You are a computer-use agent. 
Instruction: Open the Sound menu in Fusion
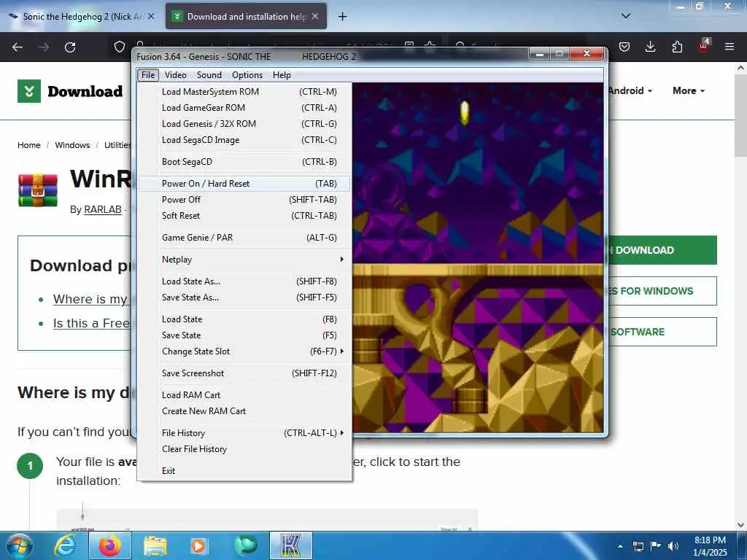pyautogui.click(x=209, y=75)
